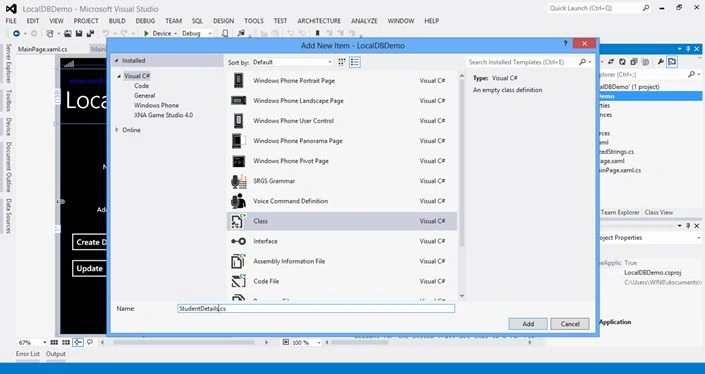Screen dimensions: 705x374
Task: Click the Solution Explorer Sync with Active Document icon
Action: [x=611, y=62]
